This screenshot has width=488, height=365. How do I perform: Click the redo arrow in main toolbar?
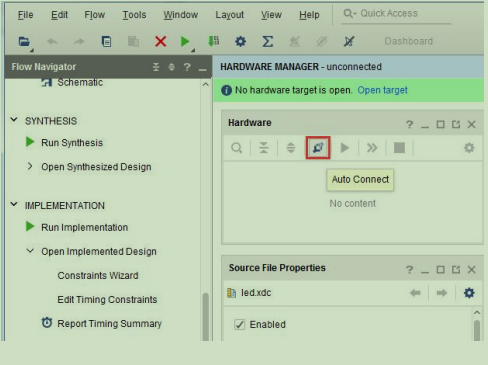click(x=79, y=42)
